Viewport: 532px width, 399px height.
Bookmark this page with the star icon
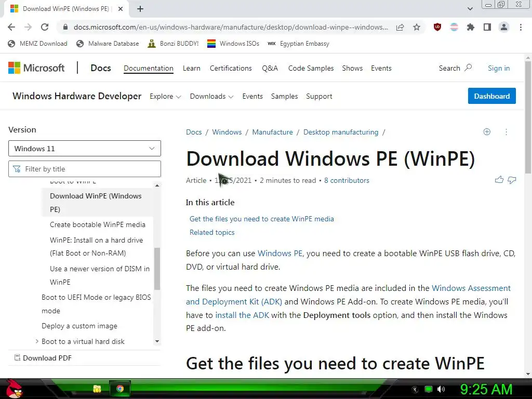(x=417, y=27)
